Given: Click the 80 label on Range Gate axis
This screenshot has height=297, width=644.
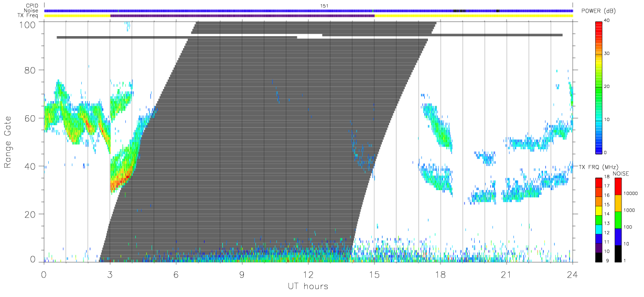Looking at the screenshot, I should (31, 70).
